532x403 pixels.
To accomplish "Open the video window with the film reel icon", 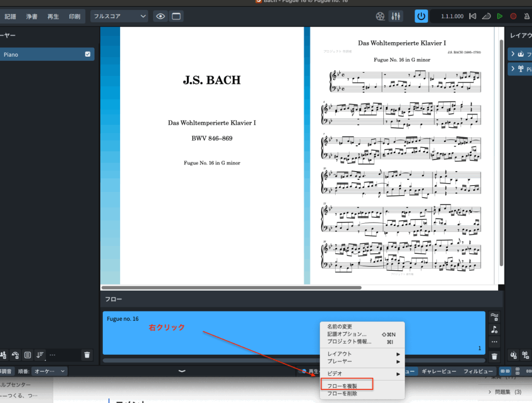I will click(380, 16).
